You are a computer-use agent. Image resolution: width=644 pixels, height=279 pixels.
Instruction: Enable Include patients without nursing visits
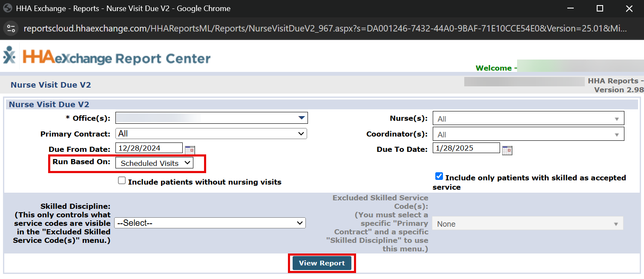click(x=122, y=181)
